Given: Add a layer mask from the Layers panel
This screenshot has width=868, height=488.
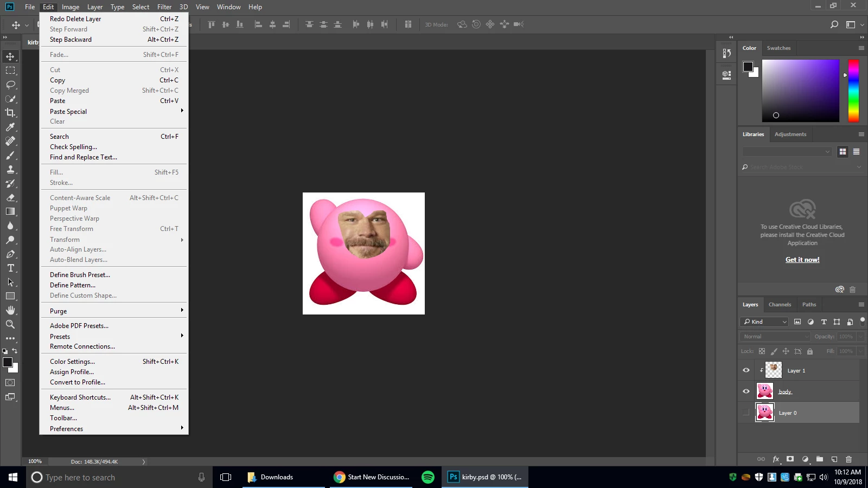Looking at the screenshot, I should [790, 459].
